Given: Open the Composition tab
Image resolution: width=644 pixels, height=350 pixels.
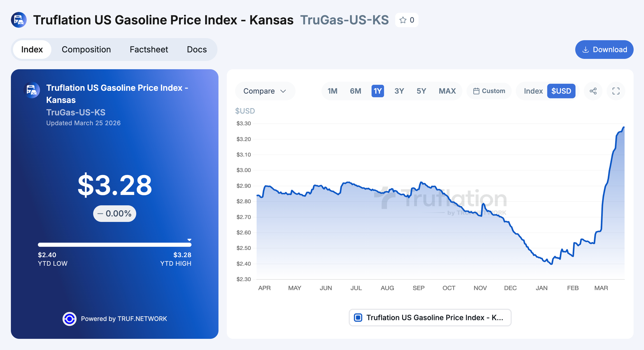Looking at the screenshot, I should pyautogui.click(x=86, y=50).
